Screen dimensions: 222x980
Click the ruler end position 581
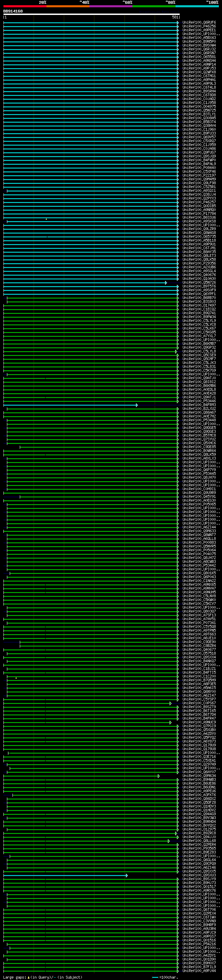point(175,17)
